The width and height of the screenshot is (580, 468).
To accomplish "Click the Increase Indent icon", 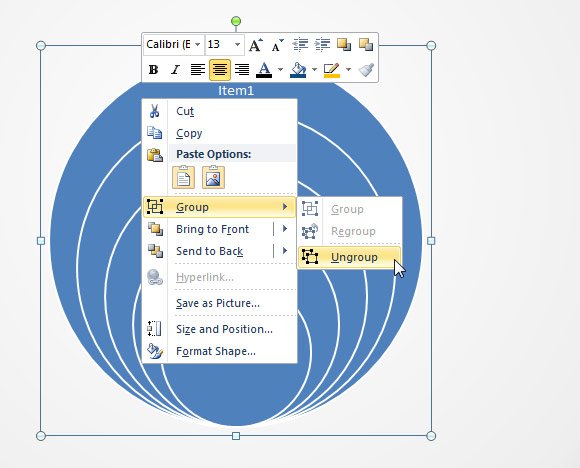I will (322, 45).
